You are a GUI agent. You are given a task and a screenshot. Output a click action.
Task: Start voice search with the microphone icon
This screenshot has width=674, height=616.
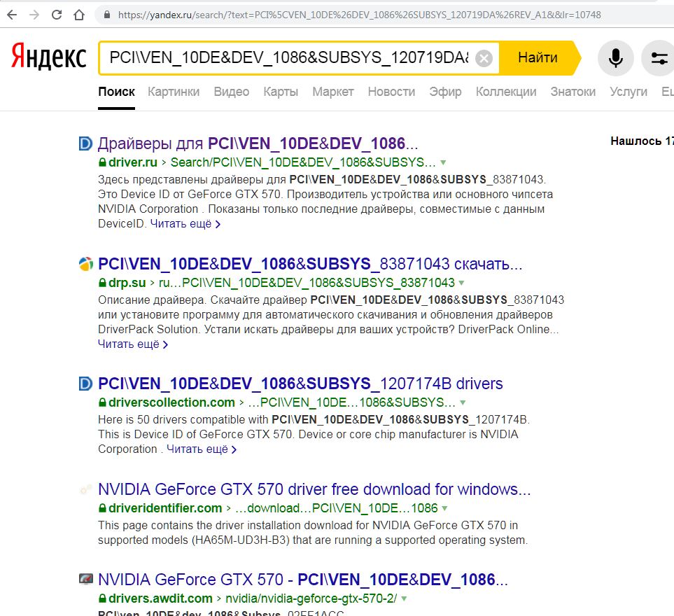(x=615, y=58)
